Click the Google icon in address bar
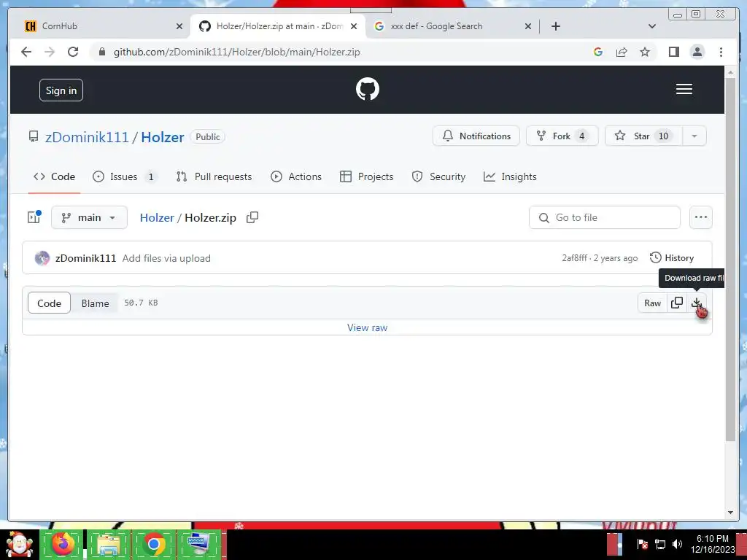 (598, 52)
